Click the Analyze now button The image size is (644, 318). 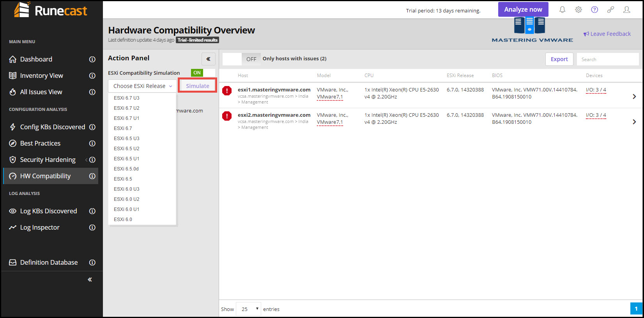[523, 9]
